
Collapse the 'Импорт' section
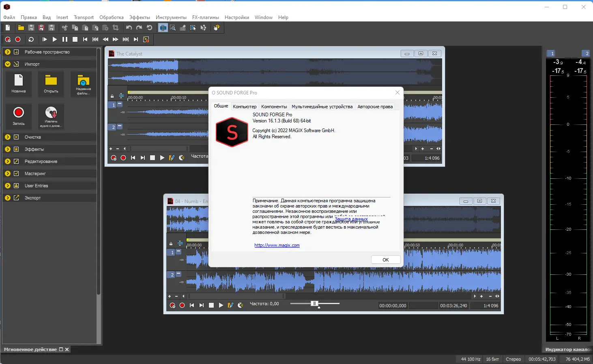[8, 64]
